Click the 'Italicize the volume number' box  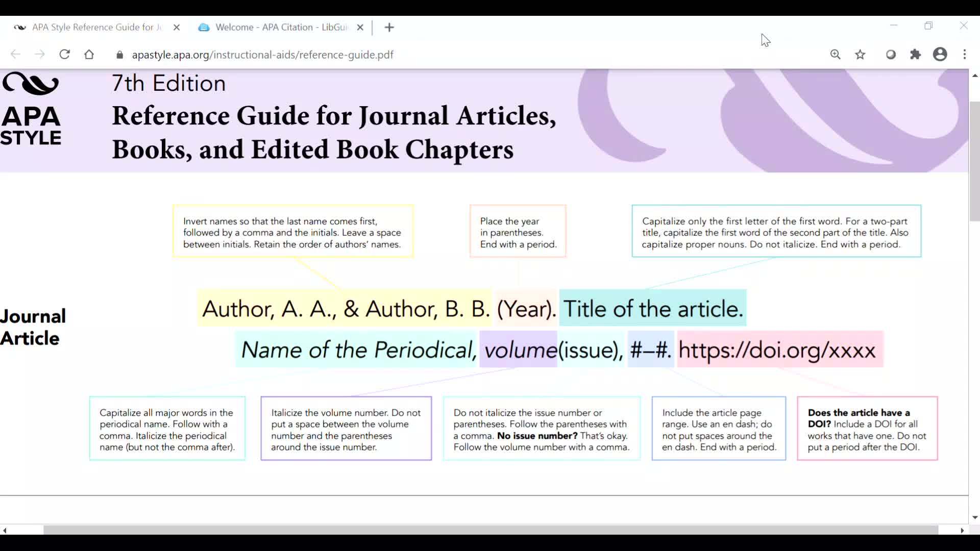[346, 429]
